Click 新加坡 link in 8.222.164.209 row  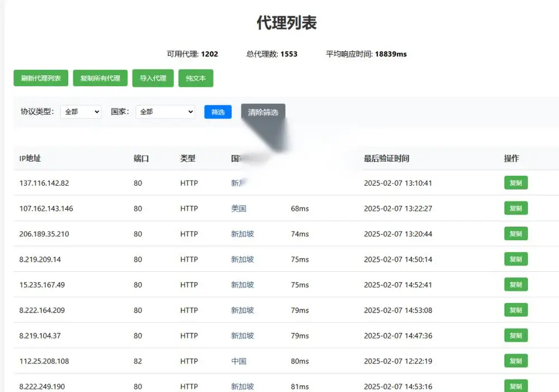pyautogui.click(x=243, y=310)
